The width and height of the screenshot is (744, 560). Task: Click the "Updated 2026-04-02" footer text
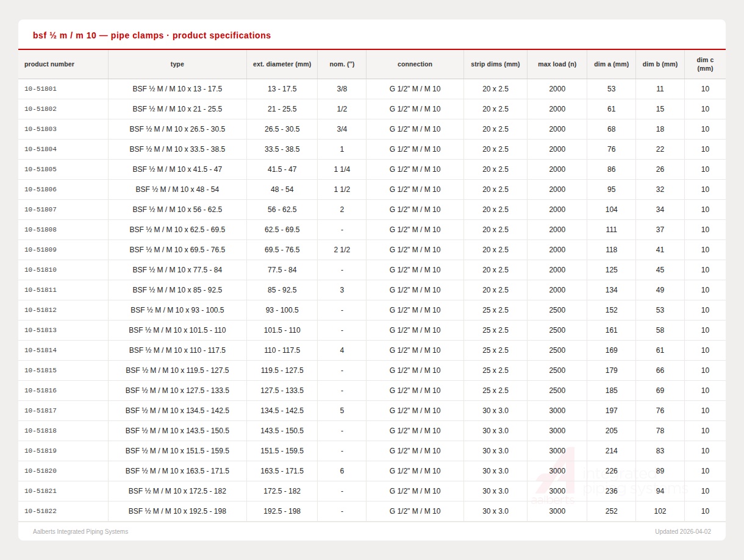683,532
